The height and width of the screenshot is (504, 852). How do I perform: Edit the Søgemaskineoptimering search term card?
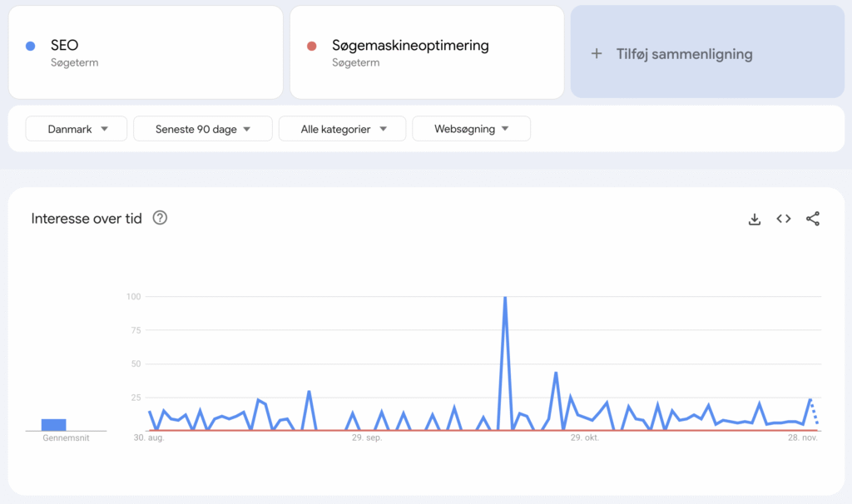pyautogui.click(x=427, y=52)
